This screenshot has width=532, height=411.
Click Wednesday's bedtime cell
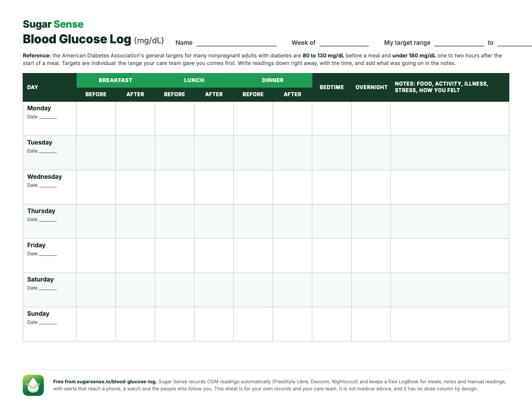point(332,187)
